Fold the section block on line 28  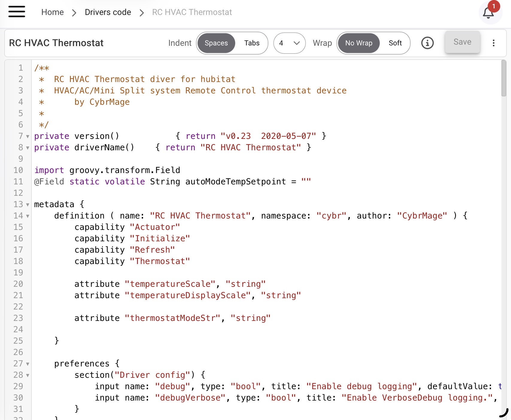pos(28,375)
